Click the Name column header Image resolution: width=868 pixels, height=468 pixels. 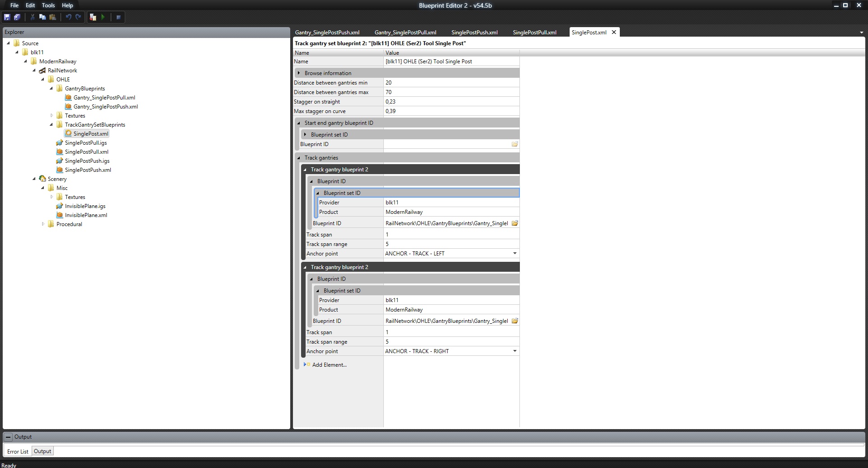338,53
